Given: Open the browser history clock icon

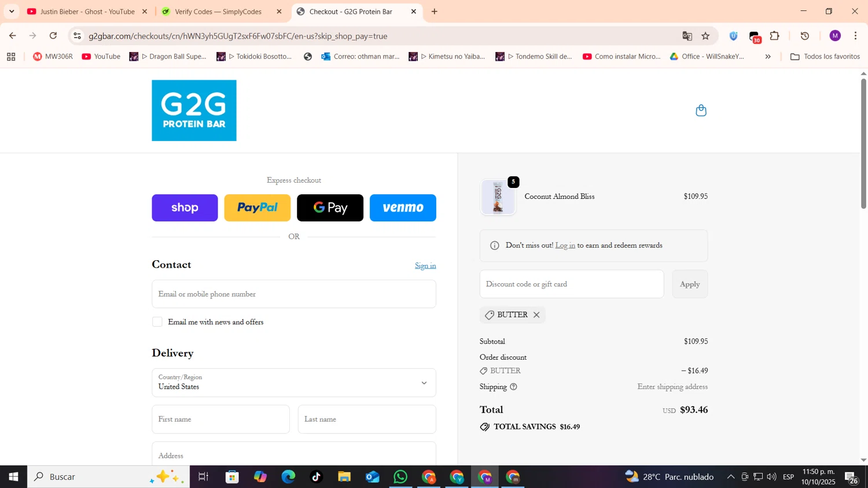Looking at the screenshot, I should (x=805, y=36).
